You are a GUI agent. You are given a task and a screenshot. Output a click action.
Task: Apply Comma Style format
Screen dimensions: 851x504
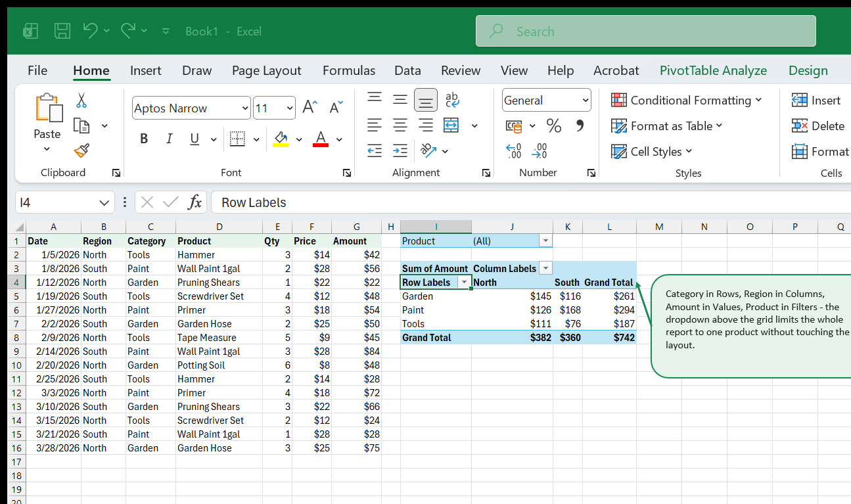pos(580,126)
